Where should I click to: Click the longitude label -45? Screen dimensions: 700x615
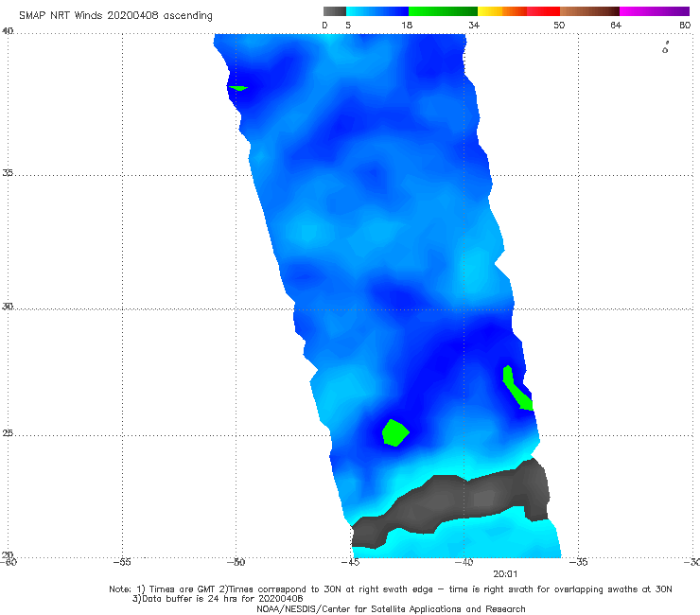click(x=350, y=562)
